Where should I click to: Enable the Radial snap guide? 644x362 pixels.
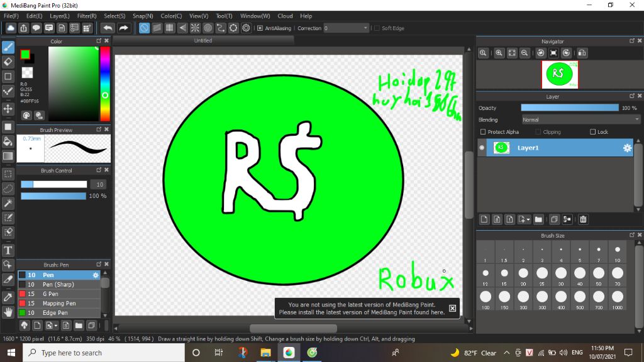tap(195, 28)
